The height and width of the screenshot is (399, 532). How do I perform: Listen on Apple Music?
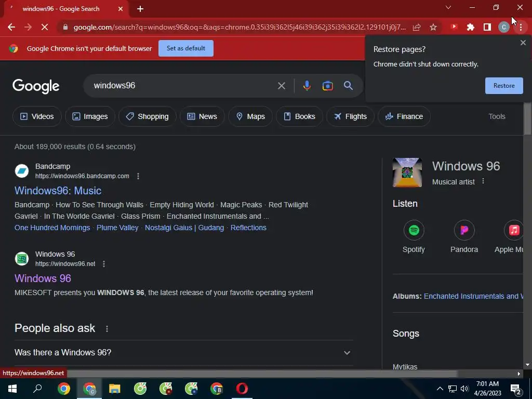510,237
